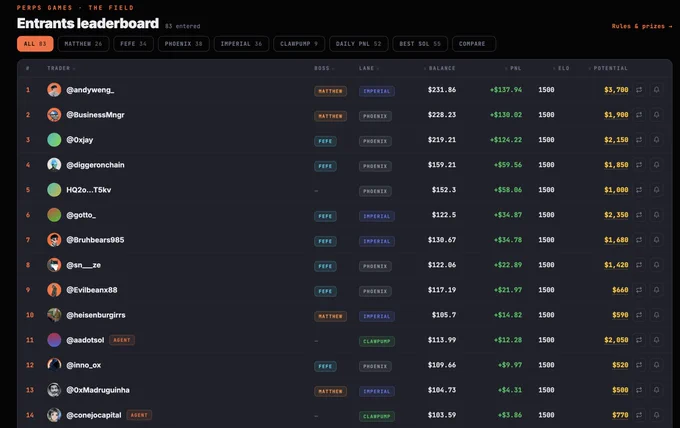680x428 pixels.
Task: Select the Daily PnL 52 tab
Action: tap(359, 44)
